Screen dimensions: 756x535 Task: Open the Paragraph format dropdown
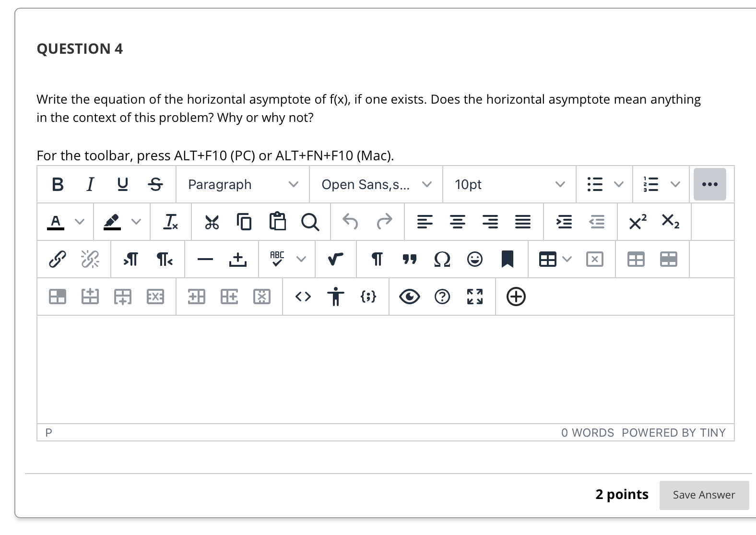[243, 184]
